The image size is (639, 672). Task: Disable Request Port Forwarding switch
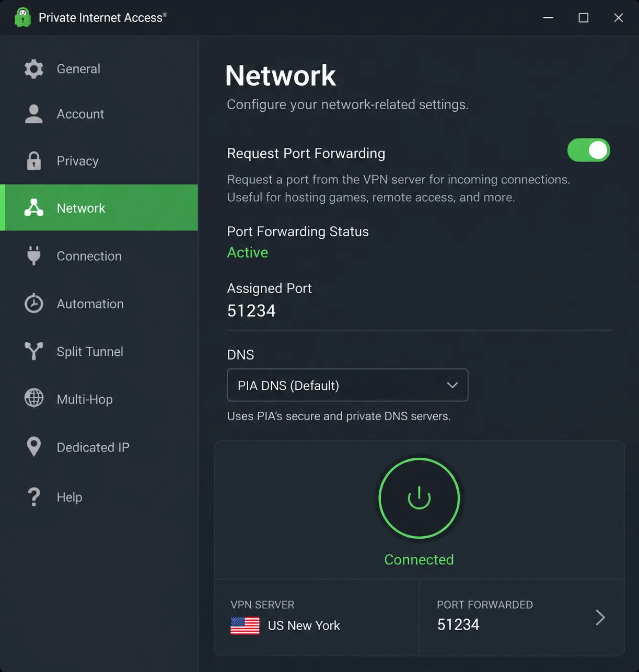[x=589, y=150]
